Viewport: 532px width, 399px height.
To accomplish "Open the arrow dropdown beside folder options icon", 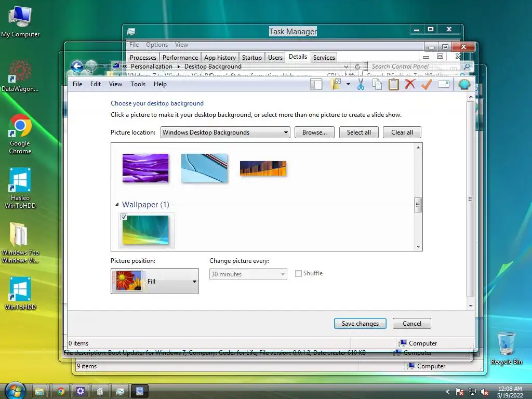I will 348,84.
